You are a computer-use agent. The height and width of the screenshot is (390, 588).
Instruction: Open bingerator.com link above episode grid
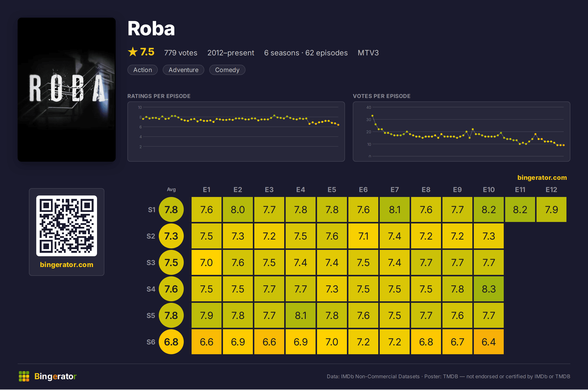click(x=542, y=178)
